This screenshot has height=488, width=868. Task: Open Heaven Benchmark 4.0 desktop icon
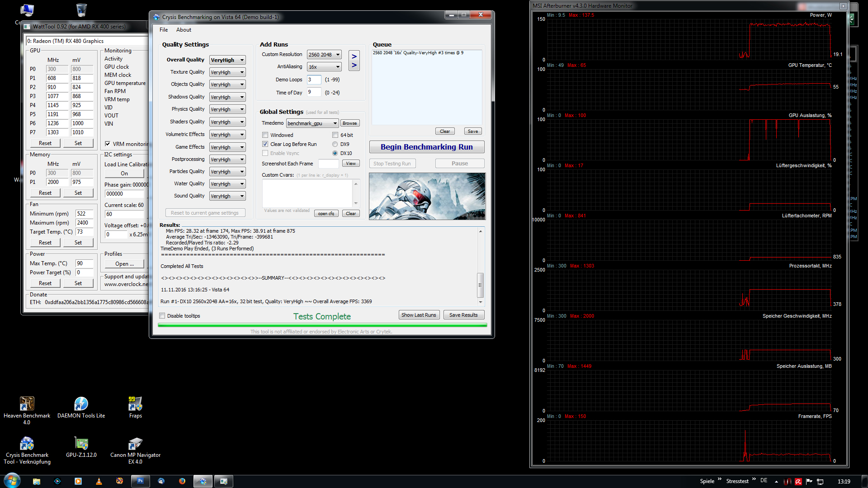pos(27,404)
